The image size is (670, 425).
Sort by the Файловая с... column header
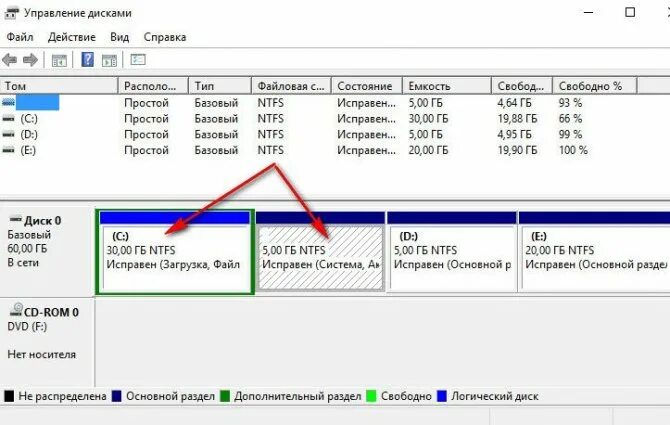(x=291, y=86)
